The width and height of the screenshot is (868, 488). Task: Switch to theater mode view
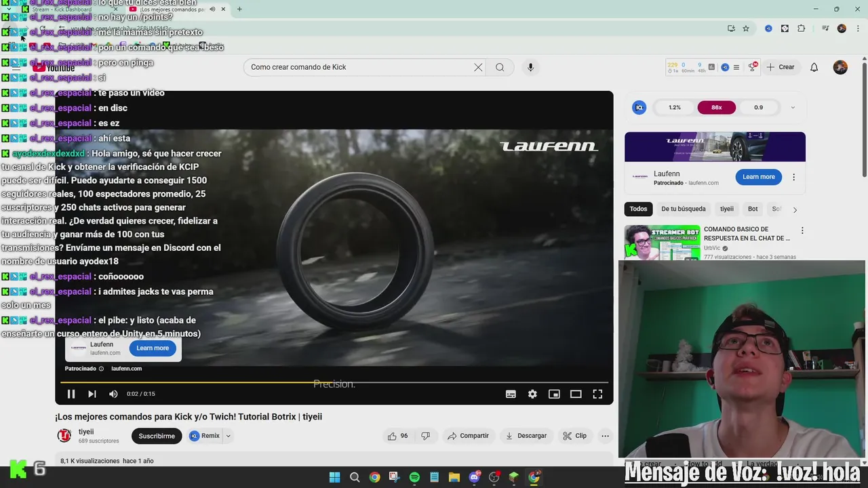point(576,394)
